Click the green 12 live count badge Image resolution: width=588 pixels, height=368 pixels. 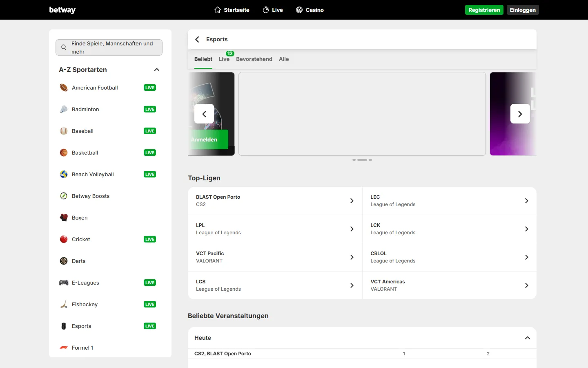[x=230, y=54]
